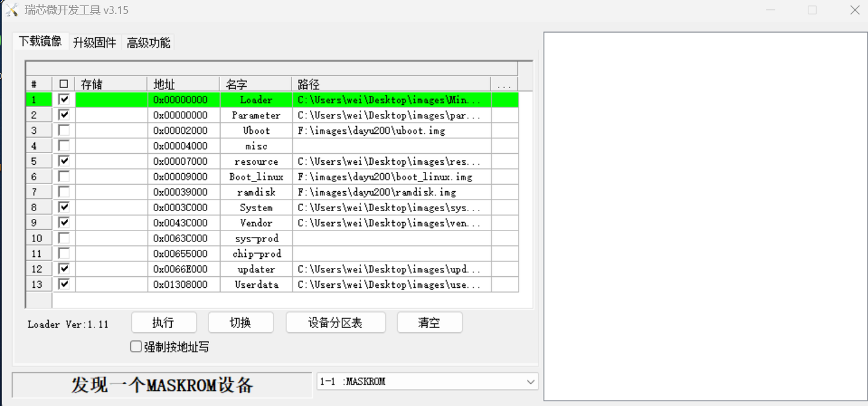
Task: Check the misc partition row
Action: 63,145
